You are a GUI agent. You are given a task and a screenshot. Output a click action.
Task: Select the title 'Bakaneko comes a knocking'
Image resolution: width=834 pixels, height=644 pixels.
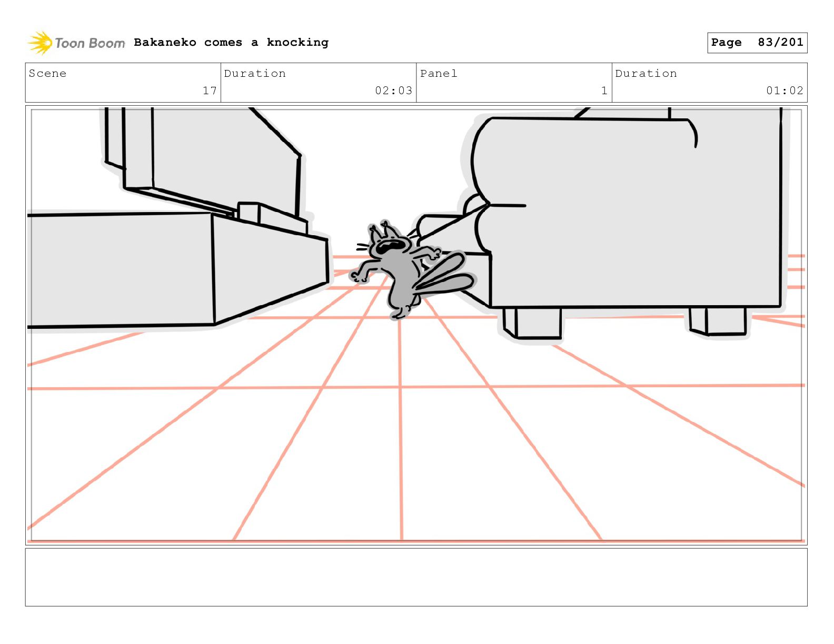click(x=231, y=42)
